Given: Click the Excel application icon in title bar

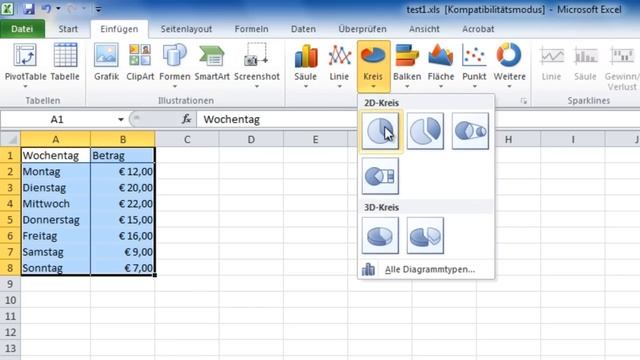Looking at the screenshot, I should pyautogui.click(x=7, y=9).
